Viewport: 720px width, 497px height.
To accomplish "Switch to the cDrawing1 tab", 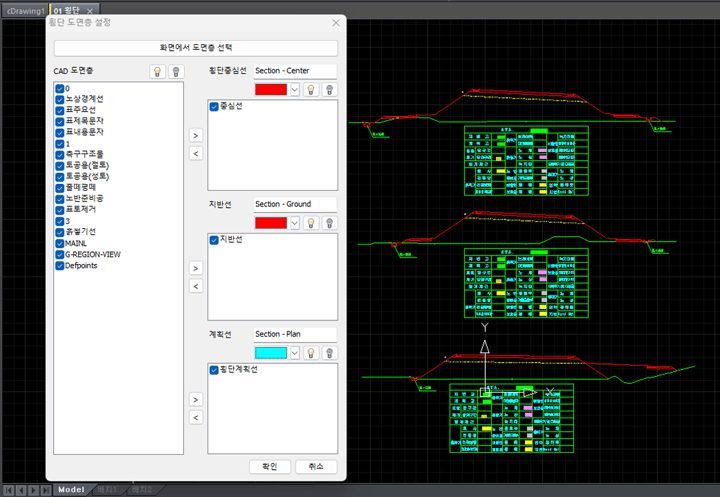I will tap(26, 11).
